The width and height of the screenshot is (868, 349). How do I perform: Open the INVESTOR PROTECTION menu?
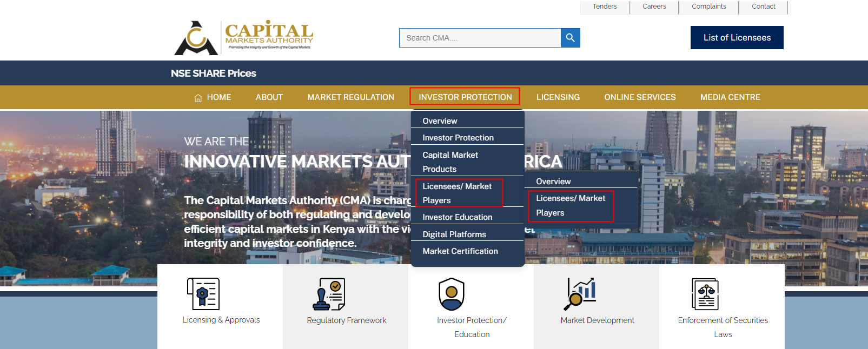coord(465,97)
